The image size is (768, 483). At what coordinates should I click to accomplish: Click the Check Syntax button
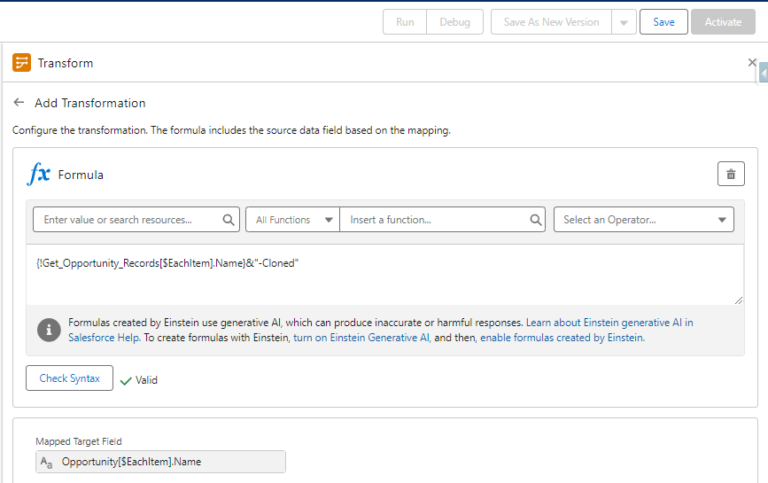pyautogui.click(x=69, y=379)
